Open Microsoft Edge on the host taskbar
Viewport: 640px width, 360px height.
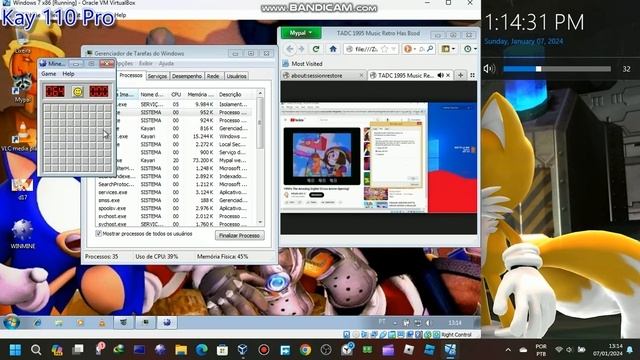pyautogui.click(x=201, y=350)
